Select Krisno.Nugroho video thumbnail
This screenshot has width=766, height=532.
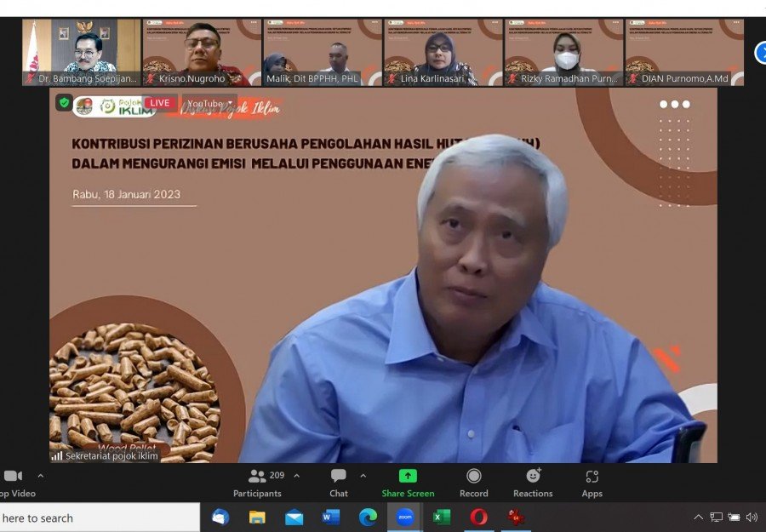click(202, 52)
